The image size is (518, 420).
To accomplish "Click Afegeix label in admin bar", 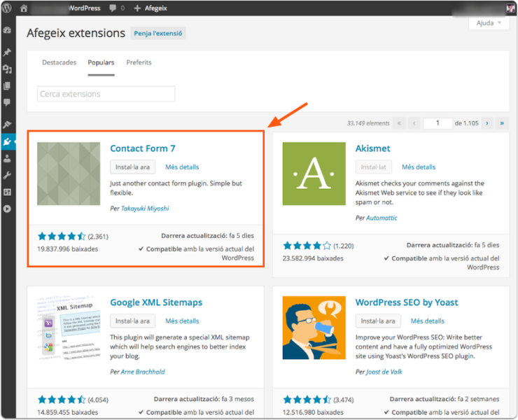I will [x=156, y=8].
